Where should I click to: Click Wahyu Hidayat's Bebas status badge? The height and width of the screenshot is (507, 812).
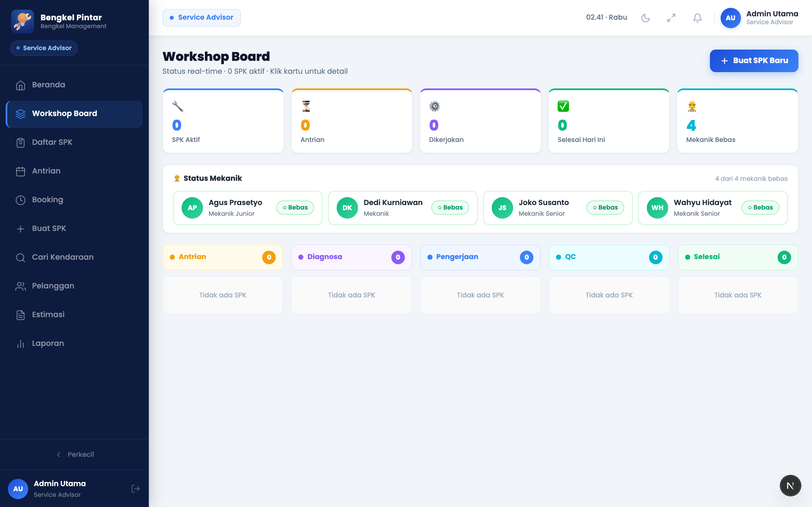(760, 208)
